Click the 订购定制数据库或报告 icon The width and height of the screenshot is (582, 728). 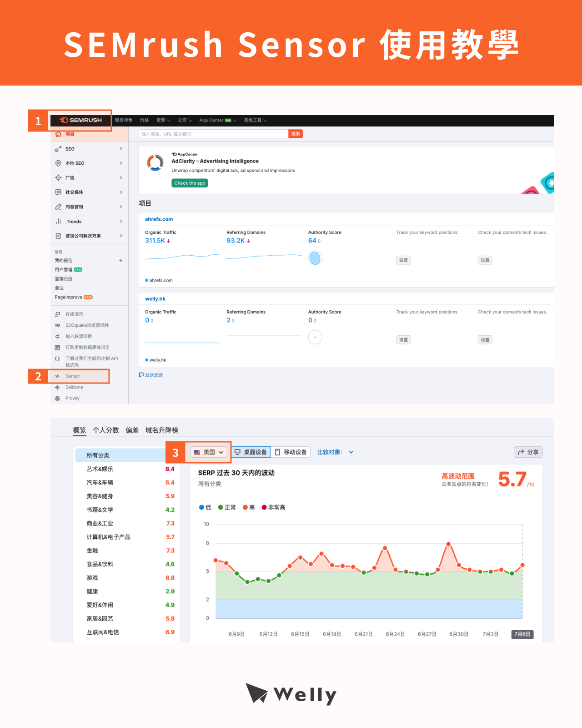(57, 348)
